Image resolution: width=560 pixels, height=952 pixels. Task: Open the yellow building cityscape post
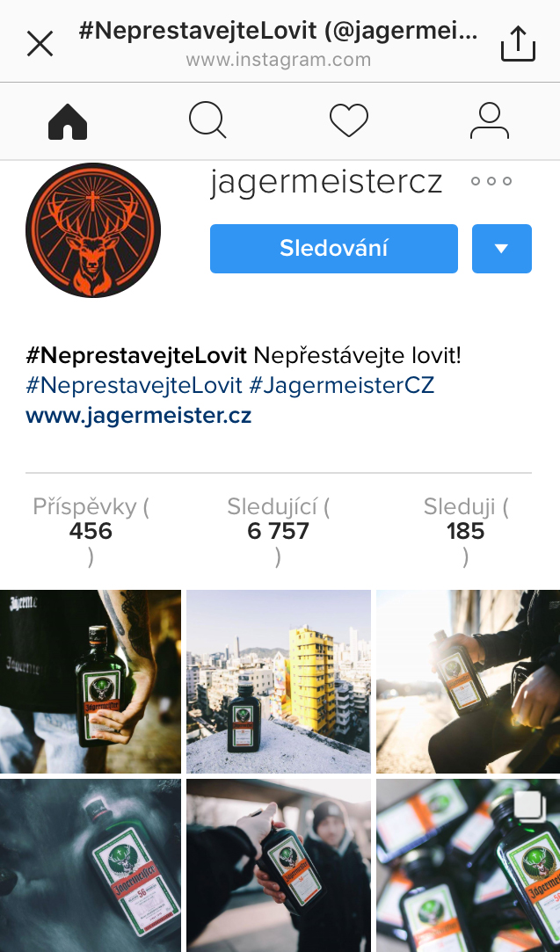[278, 681]
